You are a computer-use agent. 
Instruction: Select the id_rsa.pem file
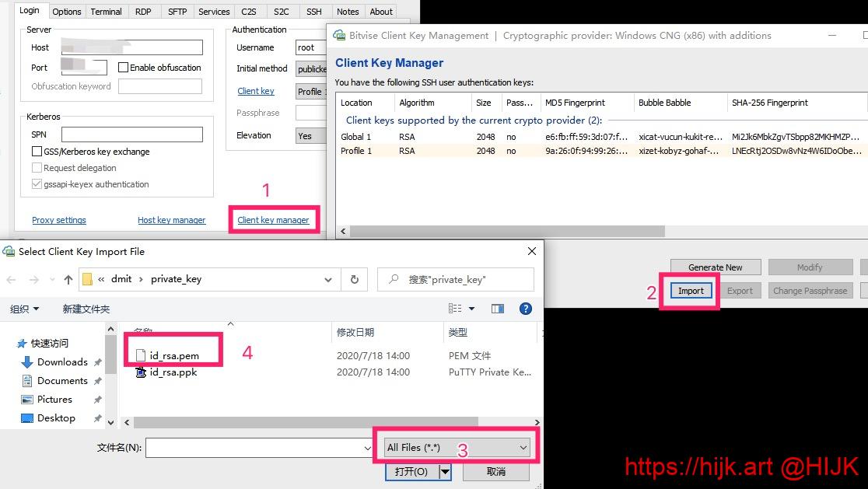pyautogui.click(x=174, y=355)
